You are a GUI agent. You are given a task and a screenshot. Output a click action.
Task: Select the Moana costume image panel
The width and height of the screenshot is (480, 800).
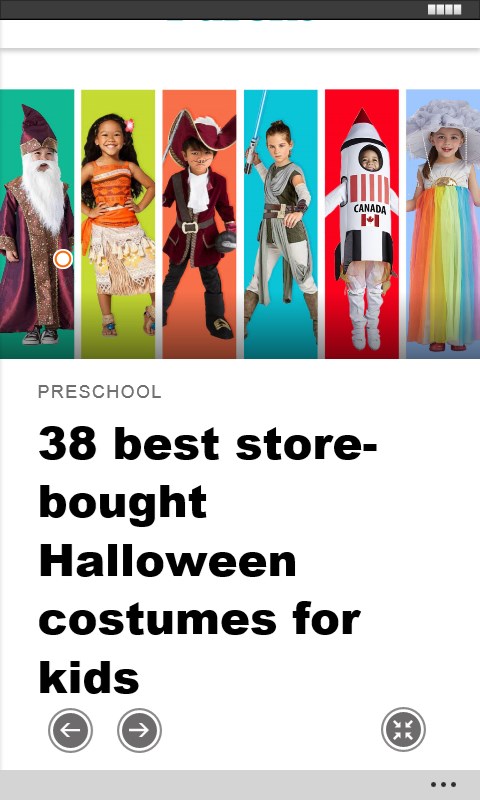[118, 224]
